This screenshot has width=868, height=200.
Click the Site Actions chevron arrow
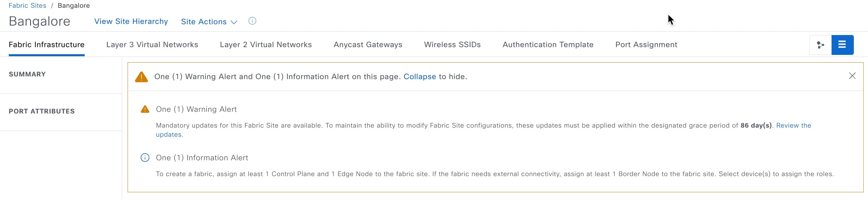(234, 22)
